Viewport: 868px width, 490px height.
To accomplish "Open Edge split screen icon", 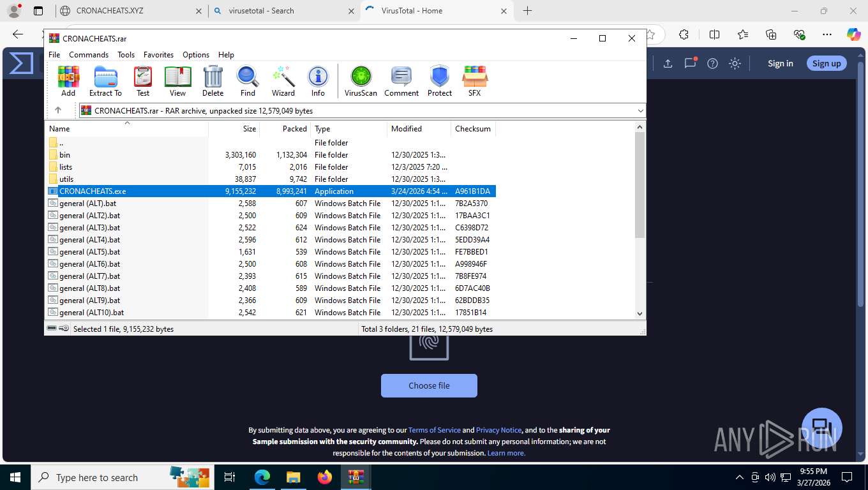I will pos(714,34).
